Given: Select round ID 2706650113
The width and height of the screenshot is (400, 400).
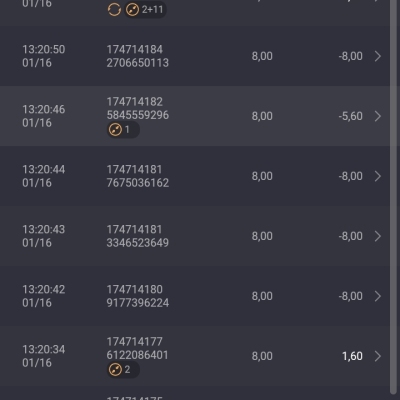Looking at the screenshot, I should 138,63.
